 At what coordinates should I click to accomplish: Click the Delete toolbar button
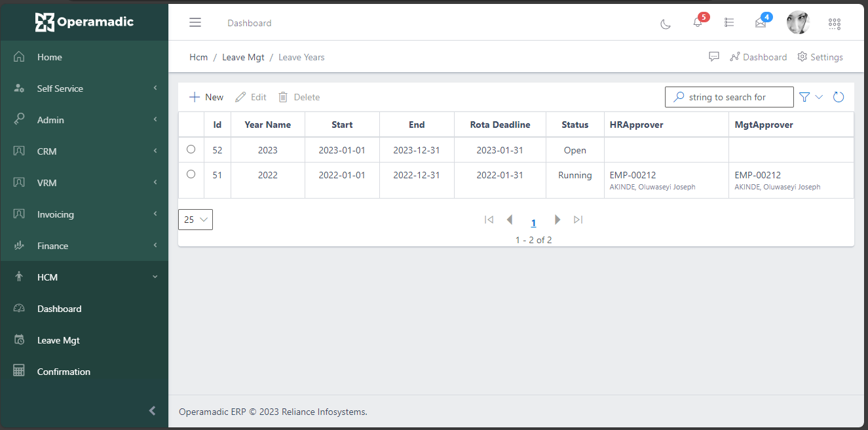tap(299, 97)
